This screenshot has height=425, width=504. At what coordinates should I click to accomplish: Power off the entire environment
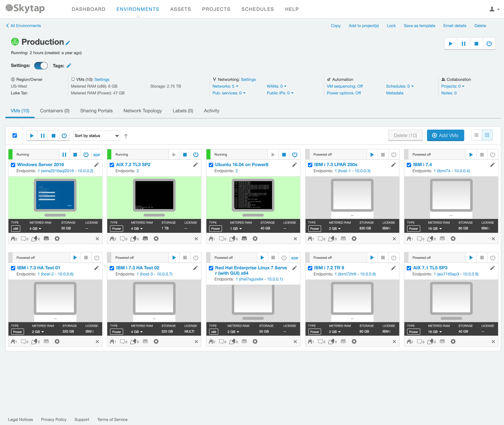[489, 44]
